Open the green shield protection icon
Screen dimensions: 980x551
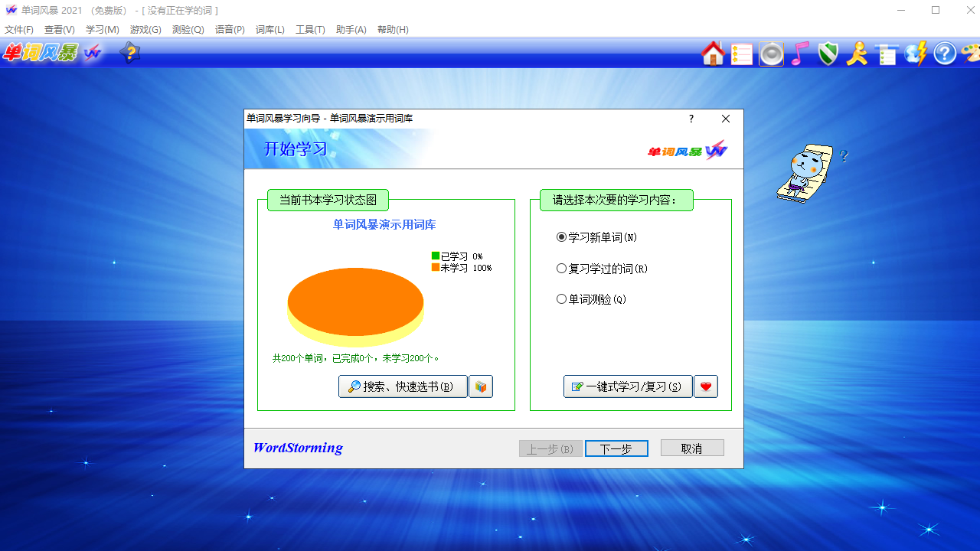828,54
